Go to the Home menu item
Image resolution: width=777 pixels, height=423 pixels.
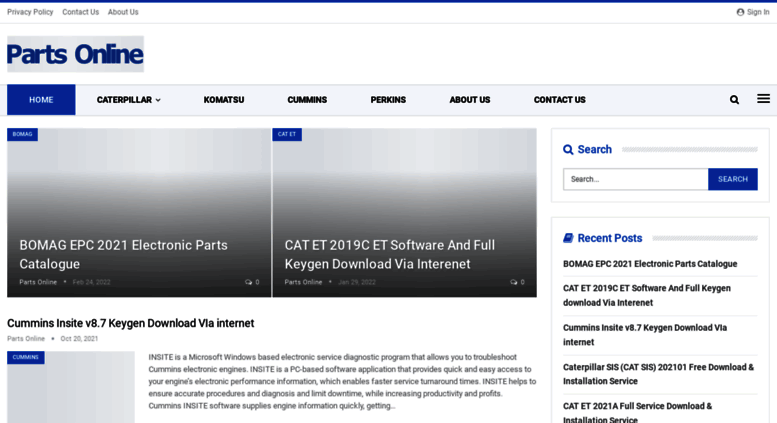pyautogui.click(x=41, y=100)
